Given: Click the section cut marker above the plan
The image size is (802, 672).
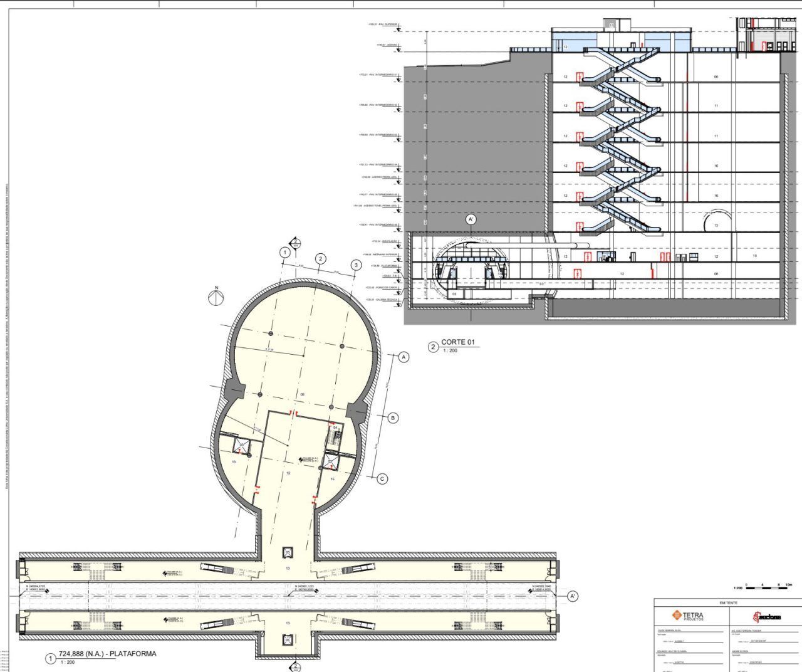Looking at the screenshot, I should pyautogui.click(x=294, y=242).
